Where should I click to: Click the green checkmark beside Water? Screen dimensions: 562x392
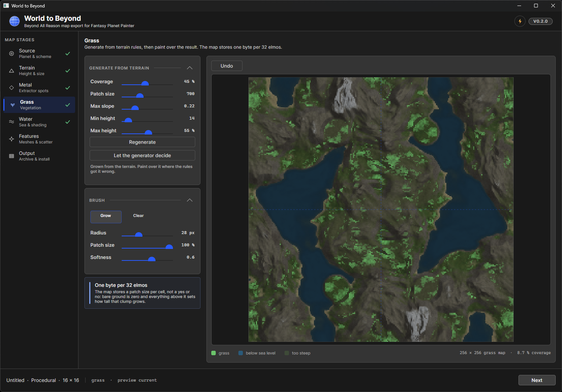pos(68,122)
